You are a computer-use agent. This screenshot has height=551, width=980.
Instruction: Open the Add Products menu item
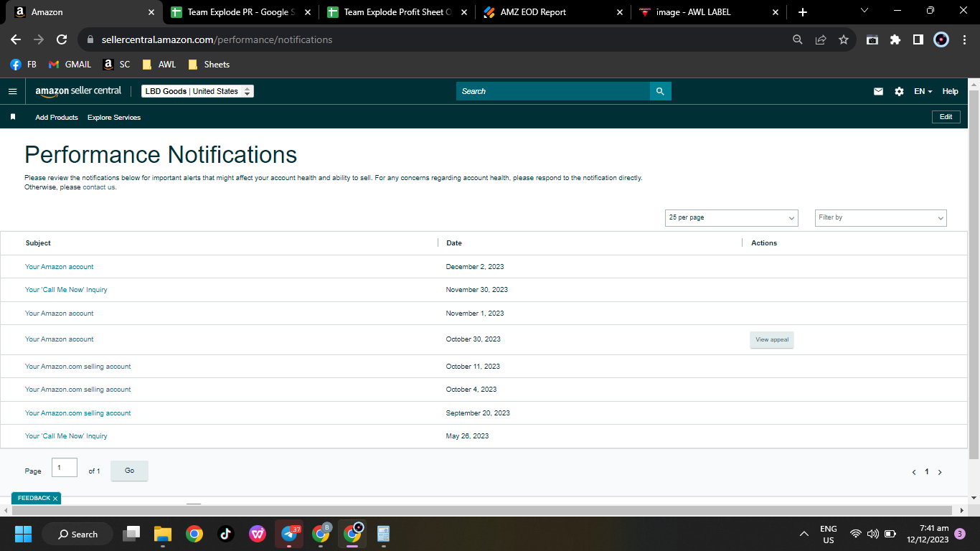coord(57,117)
